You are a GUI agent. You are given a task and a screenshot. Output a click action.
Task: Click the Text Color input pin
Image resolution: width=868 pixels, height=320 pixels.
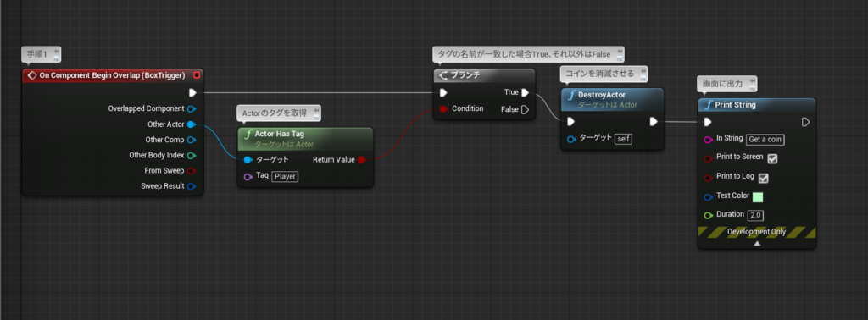click(x=708, y=196)
